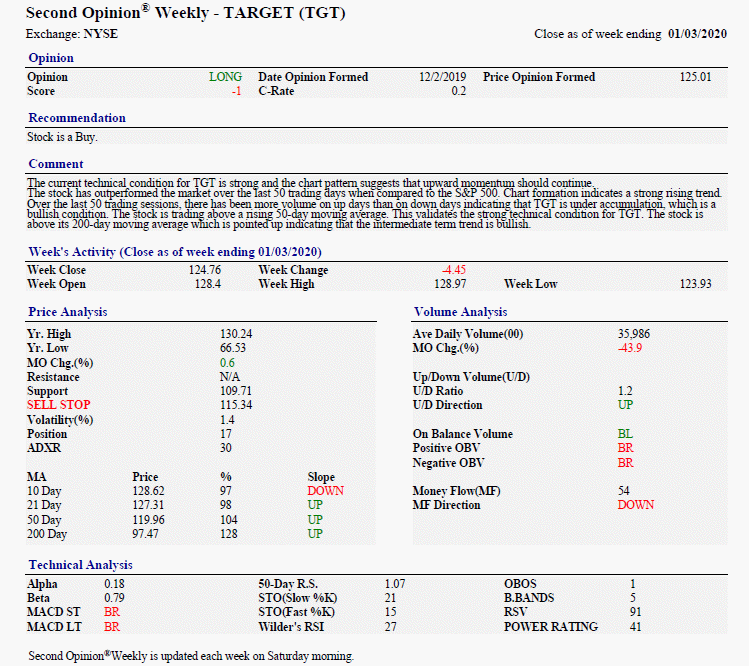The width and height of the screenshot is (749, 666).
Task: Select the Date Opinion Formed value 12/2/2019
Action: point(442,77)
